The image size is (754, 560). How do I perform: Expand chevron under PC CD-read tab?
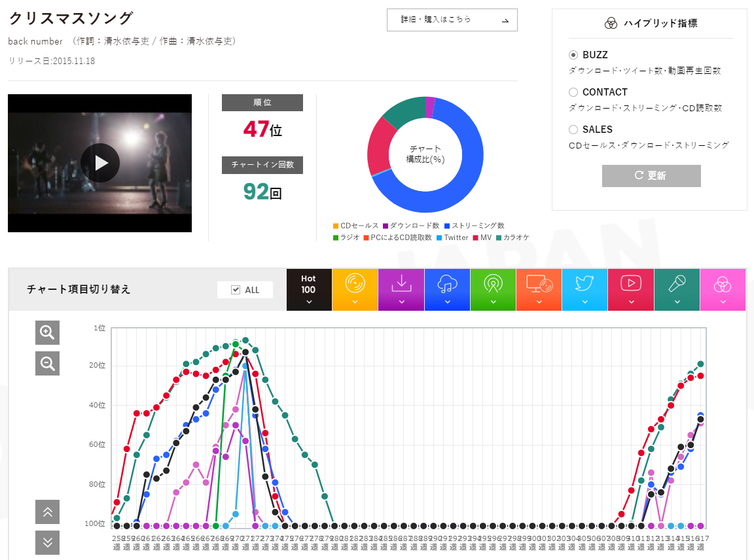pyautogui.click(x=539, y=302)
